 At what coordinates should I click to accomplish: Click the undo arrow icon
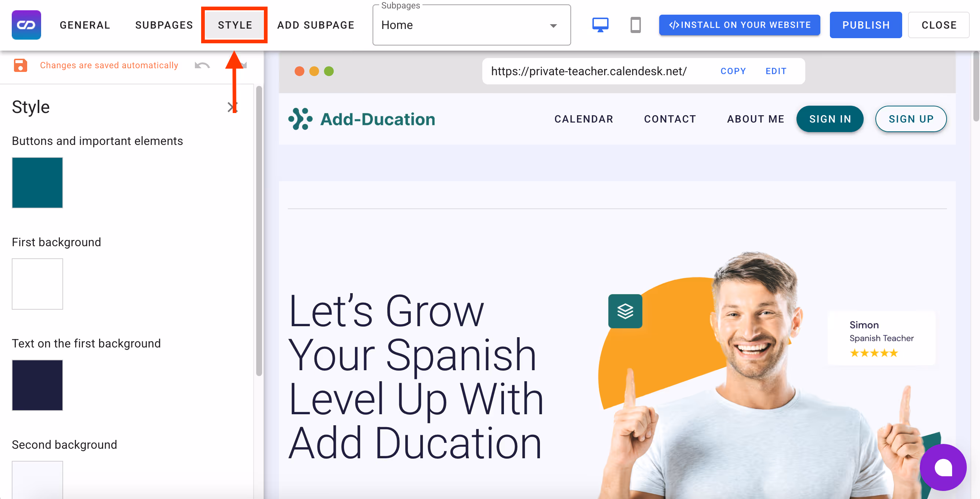[x=202, y=65]
